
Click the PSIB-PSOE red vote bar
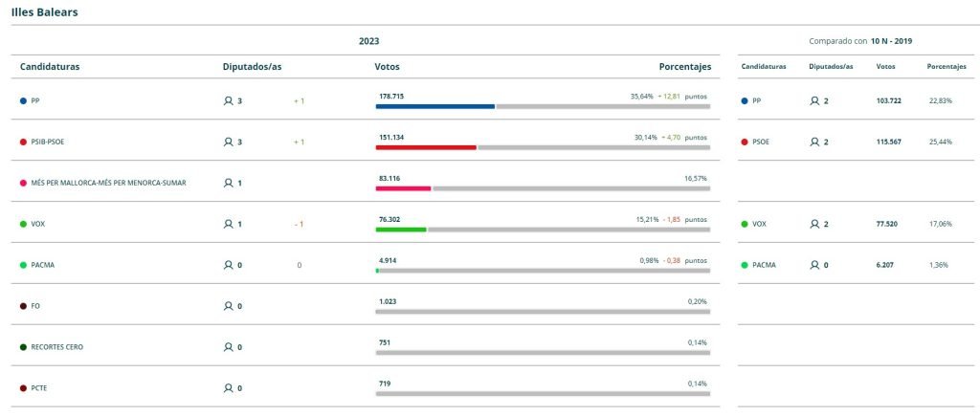click(426, 147)
